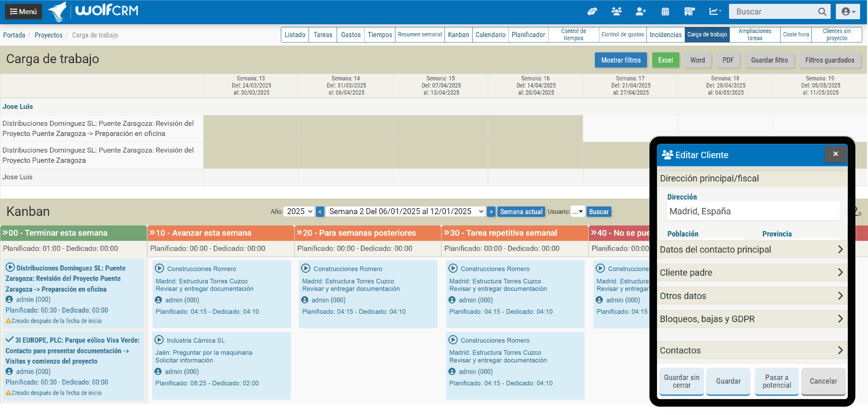Open Filtros guardados button
This screenshot has height=415, width=868.
tap(829, 60)
